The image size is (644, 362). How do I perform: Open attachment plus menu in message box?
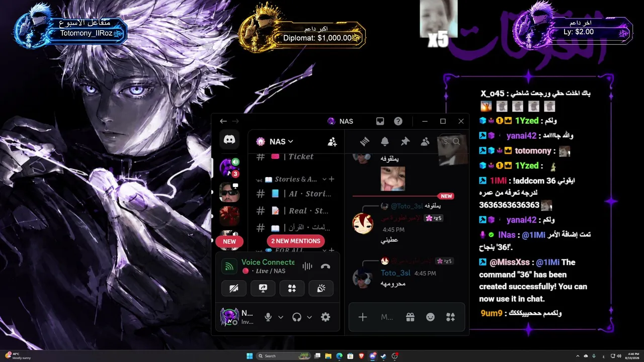[x=362, y=317]
